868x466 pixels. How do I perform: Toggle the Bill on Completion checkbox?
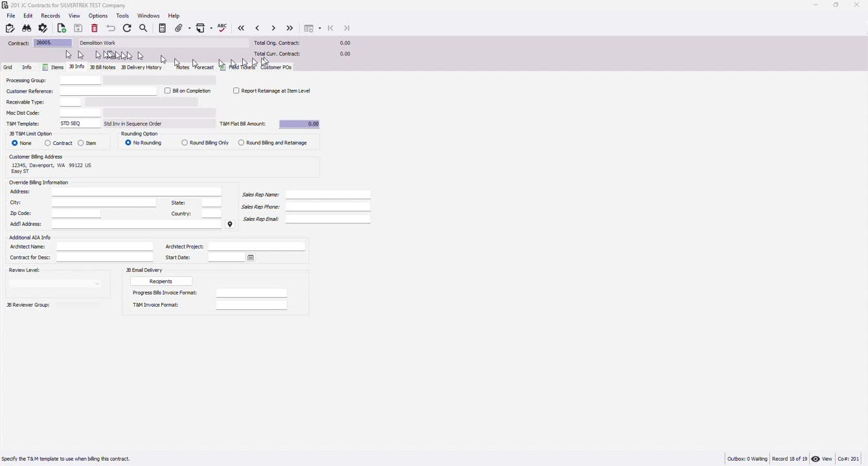(167, 91)
